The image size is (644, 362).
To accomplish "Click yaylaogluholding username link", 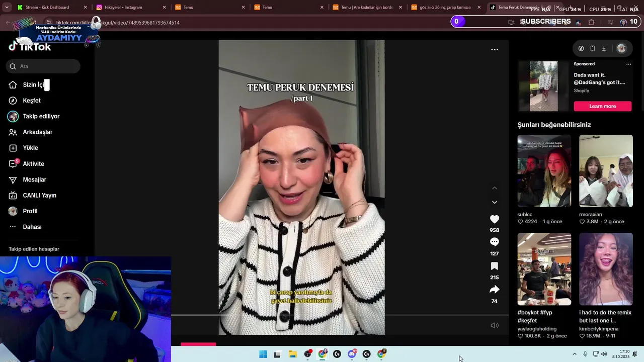I will 537,329.
